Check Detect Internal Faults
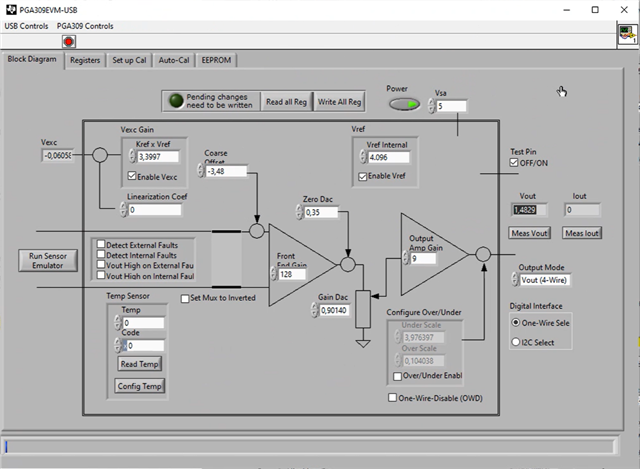 pos(101,254)
